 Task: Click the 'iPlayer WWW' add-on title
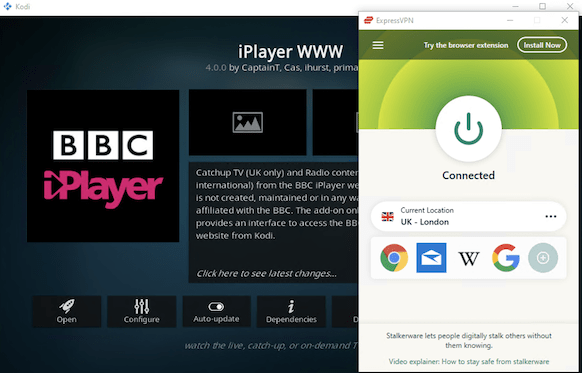[x=290, y=52]
